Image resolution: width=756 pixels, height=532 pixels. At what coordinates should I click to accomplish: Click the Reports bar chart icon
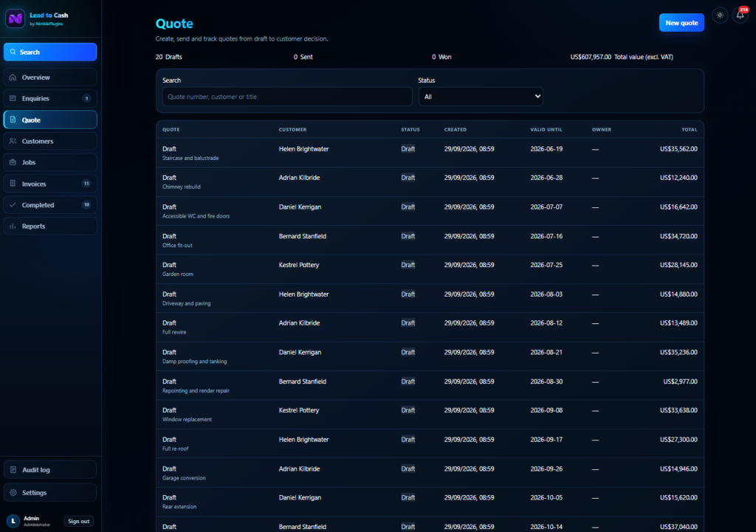13,226
